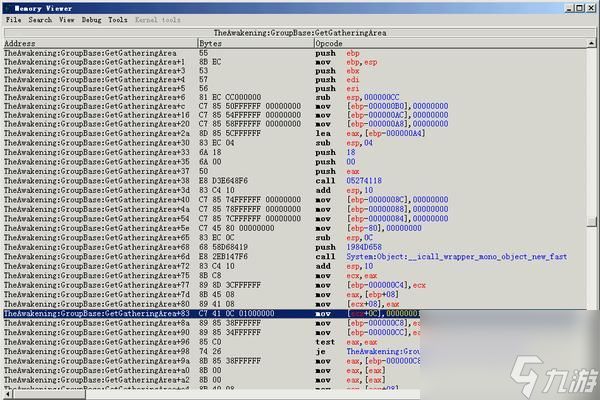This screenshot has width=600, height=400.
Task: Open the Tools menu
Action: pyautogui.click(x=117, y=19)
